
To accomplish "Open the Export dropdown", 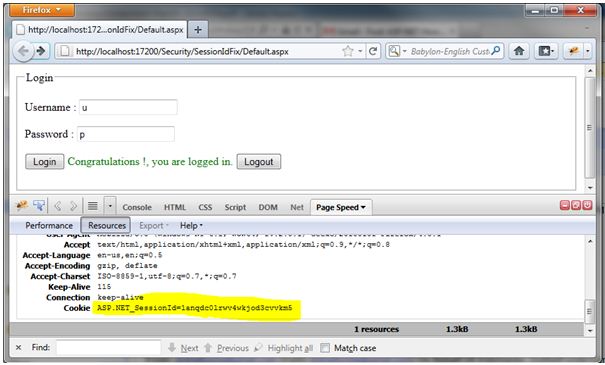I will tap(154, 225).
